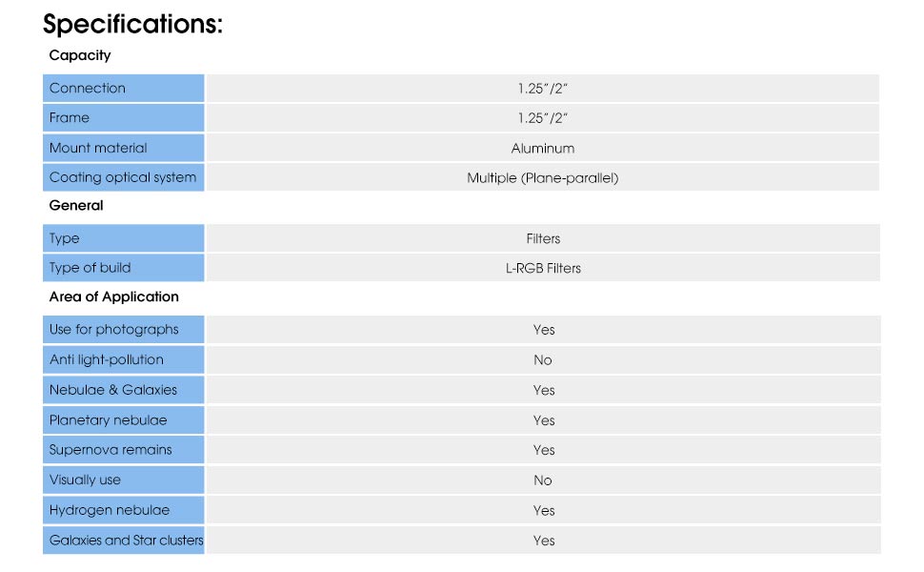Click the Type of build label
924x572 pixels.
pyautogui.click(x=90, y=268)
